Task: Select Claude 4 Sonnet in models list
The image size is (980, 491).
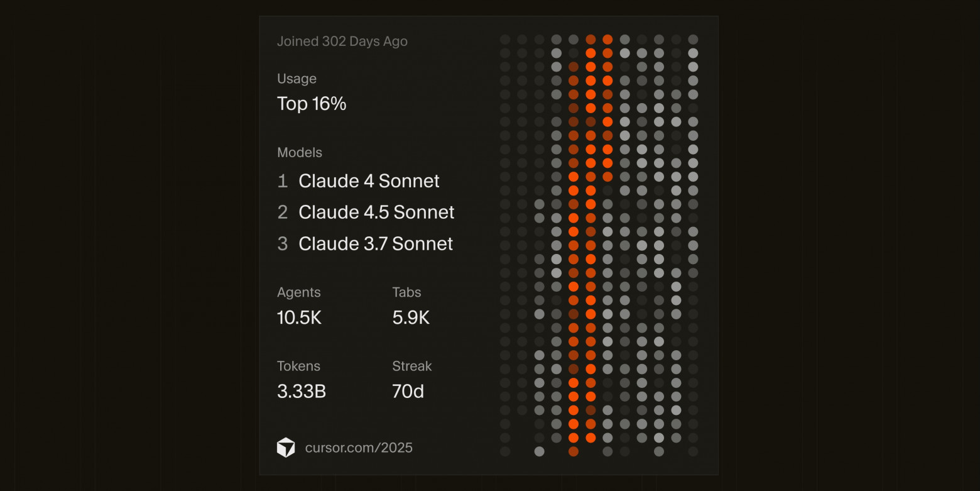Action: (x=369, y=181)
